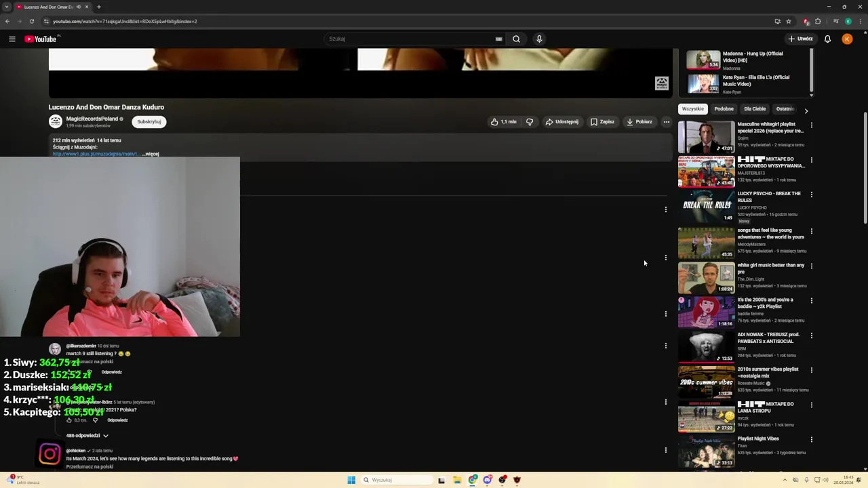Screen dimensions: 868x488
Task: Open File Explorer from the taskbar
Action: 457,480
